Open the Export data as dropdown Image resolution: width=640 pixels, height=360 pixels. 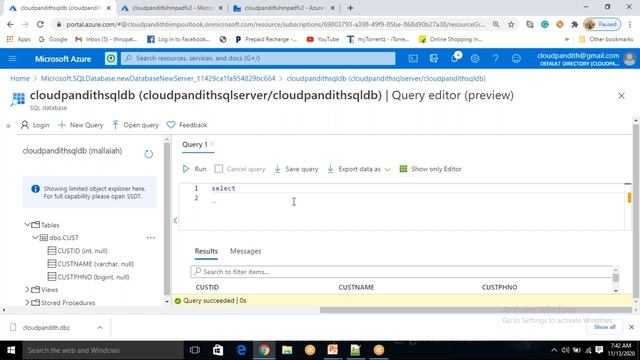(359, 169)
